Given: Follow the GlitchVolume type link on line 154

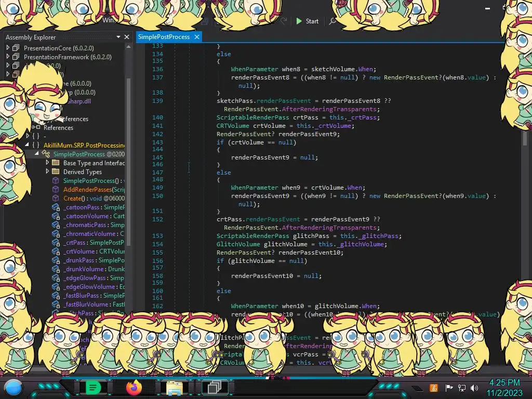Looking at the screenshot, I should click(238, 244).
